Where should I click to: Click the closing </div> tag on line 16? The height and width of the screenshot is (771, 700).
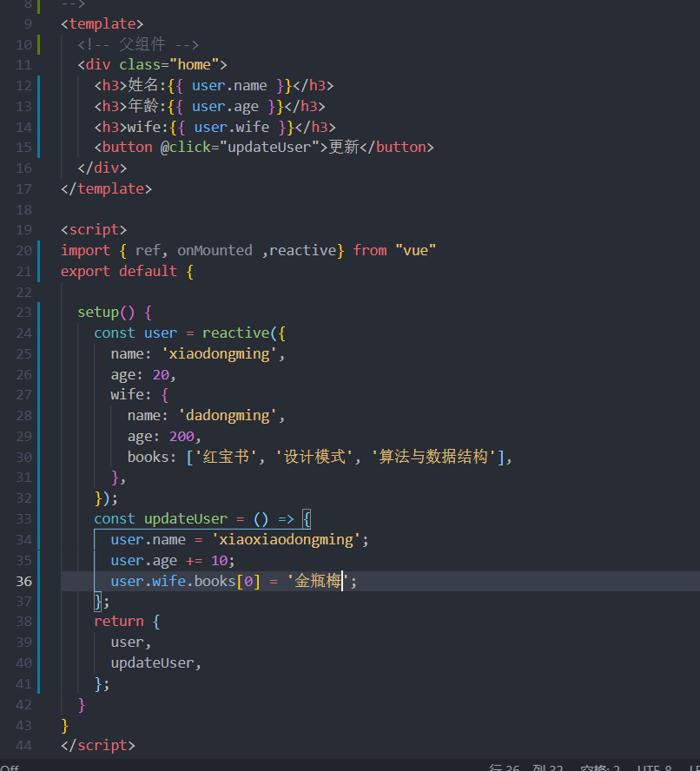coord(102,168)
